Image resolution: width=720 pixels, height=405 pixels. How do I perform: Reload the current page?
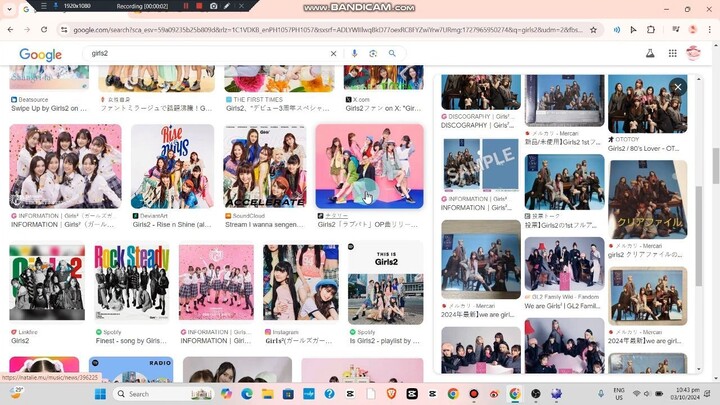[x=44, y=29]
